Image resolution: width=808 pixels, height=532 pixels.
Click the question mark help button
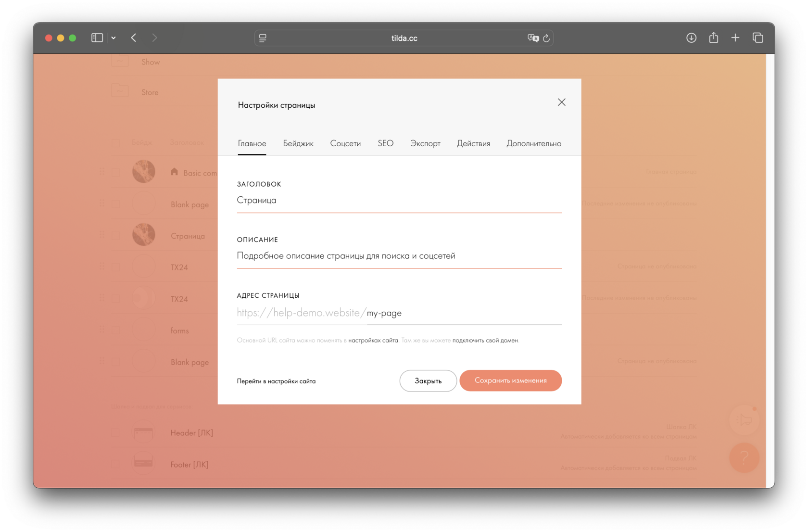click(x=744, y=457)
